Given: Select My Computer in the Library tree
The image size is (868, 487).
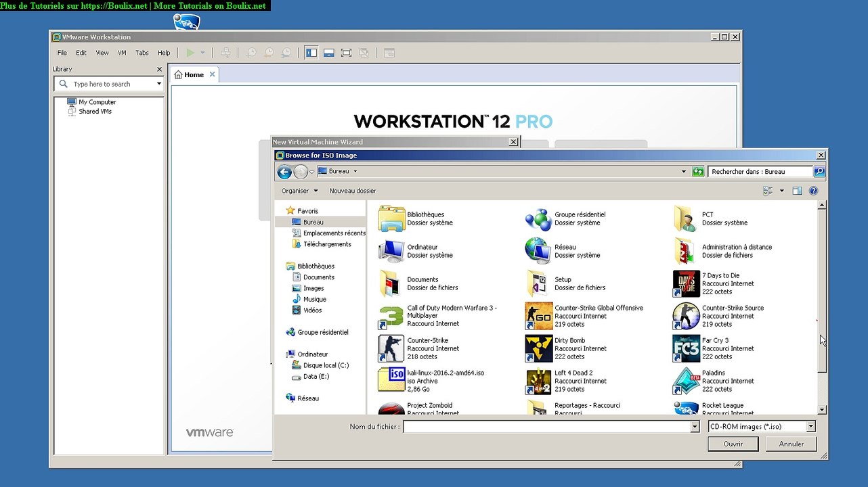Looking at the screenshot, I should click(92, 102).
